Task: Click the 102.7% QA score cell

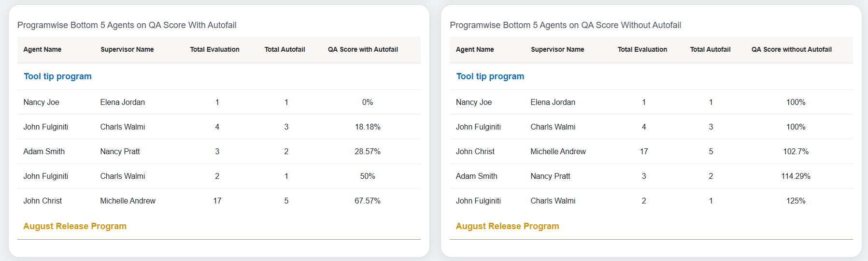Action: tap(796, 152)
